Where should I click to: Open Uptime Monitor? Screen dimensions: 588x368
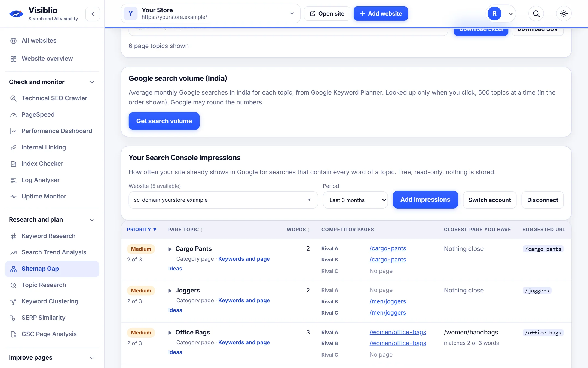(52, 197)
